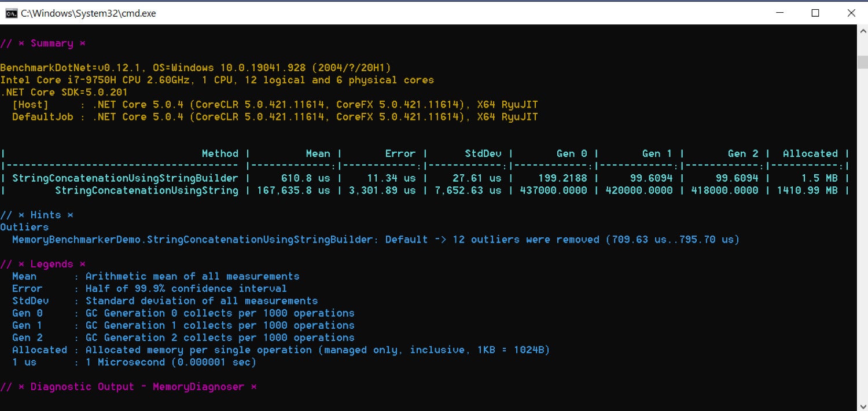868x411 pixels.
Task: Click the 1410.99 MB allocated value
Action: click(807, 190)
